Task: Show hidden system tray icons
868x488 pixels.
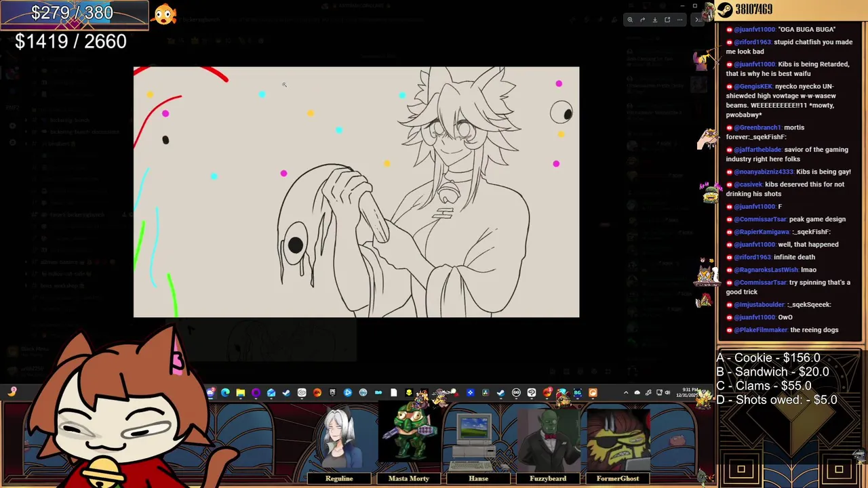Action: pos(626,392)
